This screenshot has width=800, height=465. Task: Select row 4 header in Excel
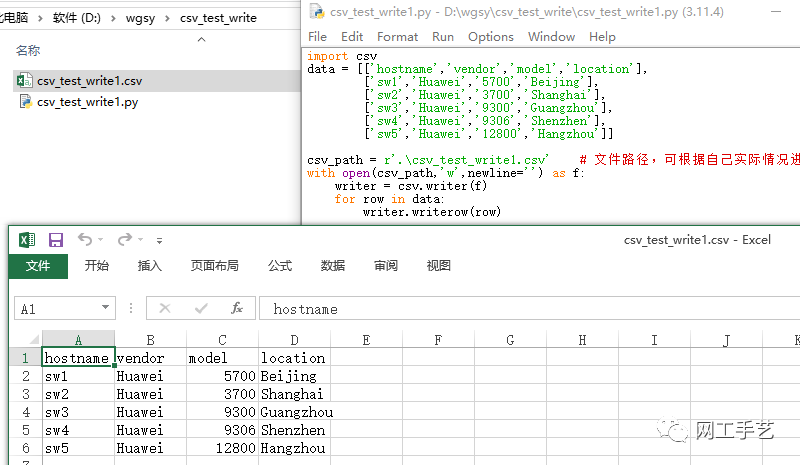(26, 412)
